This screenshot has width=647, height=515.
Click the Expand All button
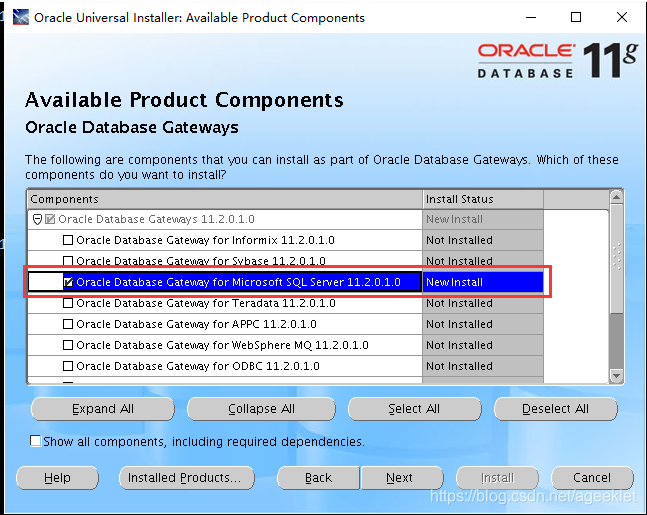tap(103, 409)
